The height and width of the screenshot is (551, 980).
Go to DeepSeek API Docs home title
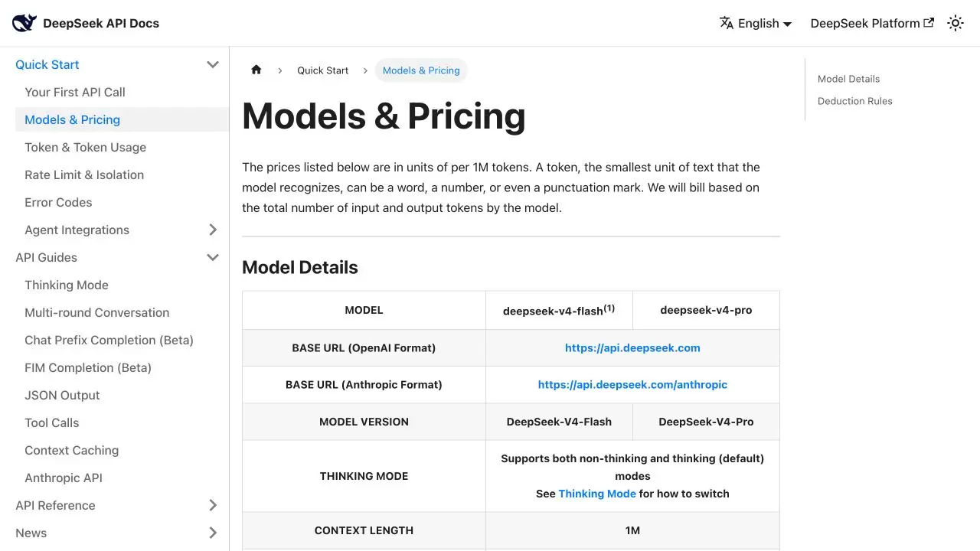[101, 23]
